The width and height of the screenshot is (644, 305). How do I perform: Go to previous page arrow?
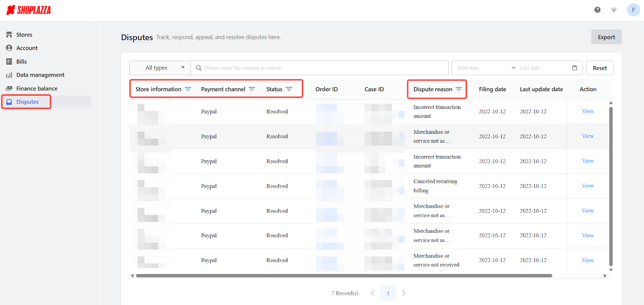click(373, 293)
